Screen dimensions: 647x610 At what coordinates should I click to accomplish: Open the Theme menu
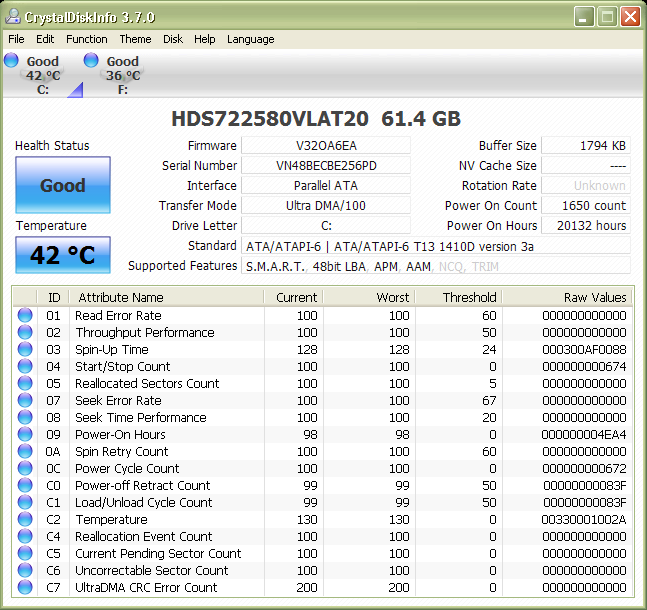coord(135,39)
